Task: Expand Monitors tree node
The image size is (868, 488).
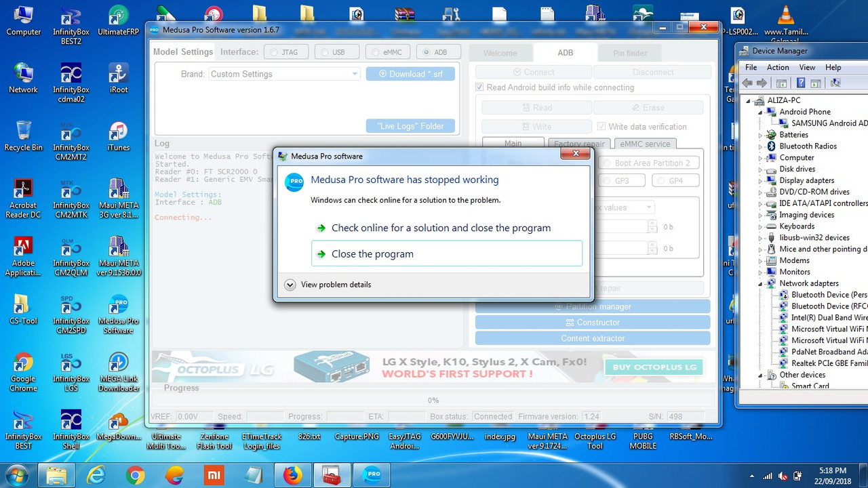Action: [x=761, y=272]
